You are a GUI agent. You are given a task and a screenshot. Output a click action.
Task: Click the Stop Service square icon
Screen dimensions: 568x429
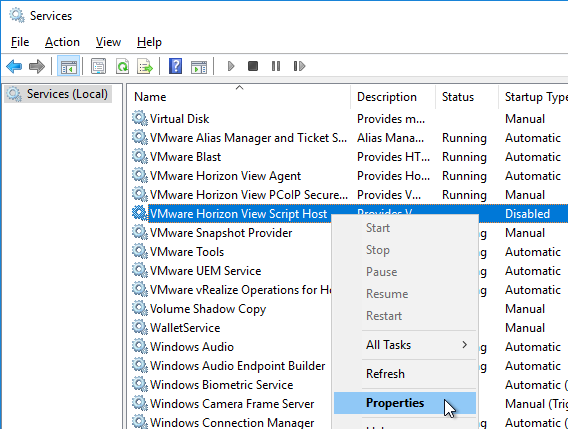pyautogui.click(x=253, y=66)
